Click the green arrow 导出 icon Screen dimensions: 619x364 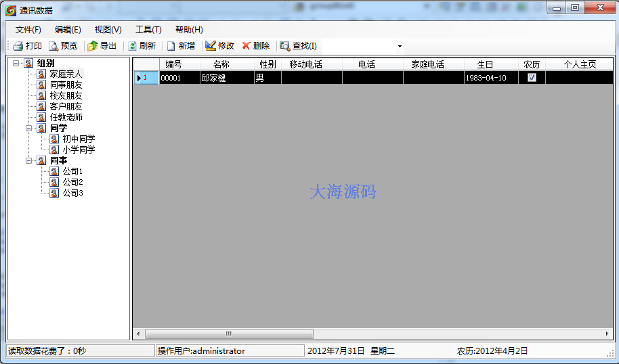pos(92,46)
